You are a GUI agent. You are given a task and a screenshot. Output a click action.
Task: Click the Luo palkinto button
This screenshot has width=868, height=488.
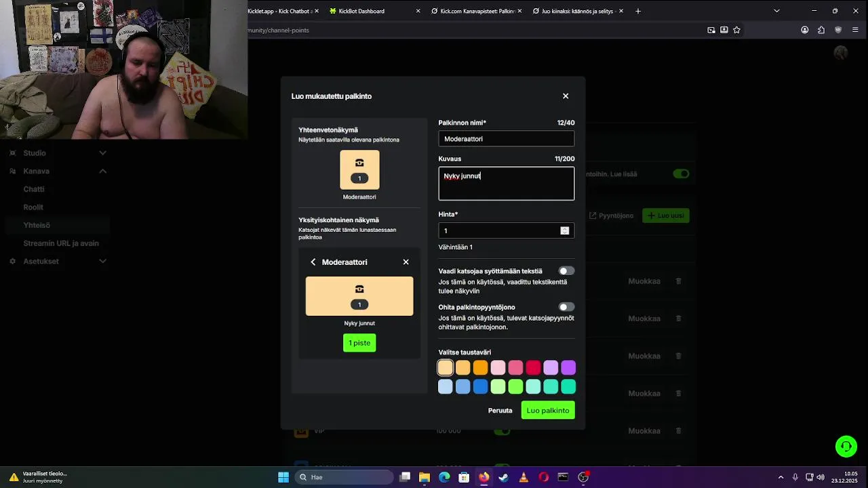point(548,410)
